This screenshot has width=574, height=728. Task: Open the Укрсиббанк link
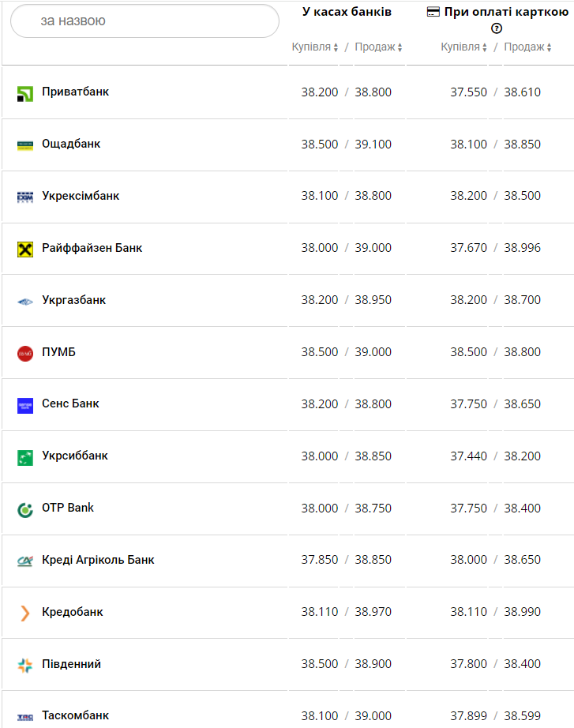pos(75,456)
